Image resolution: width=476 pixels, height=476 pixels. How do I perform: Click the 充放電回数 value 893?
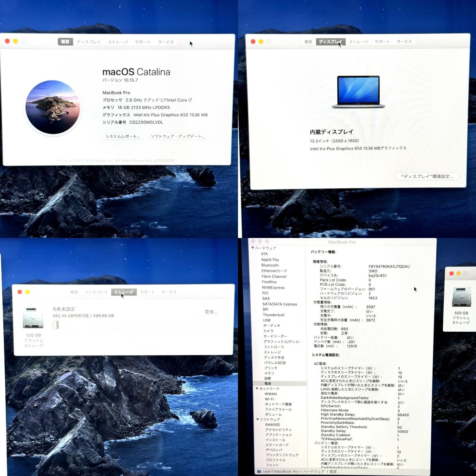point(345,329)
